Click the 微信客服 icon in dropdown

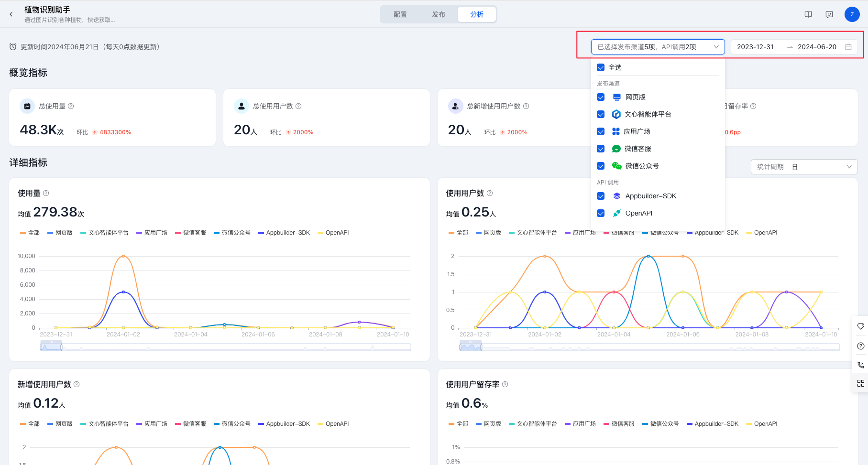pyautogui.click(x=616, y=149)
